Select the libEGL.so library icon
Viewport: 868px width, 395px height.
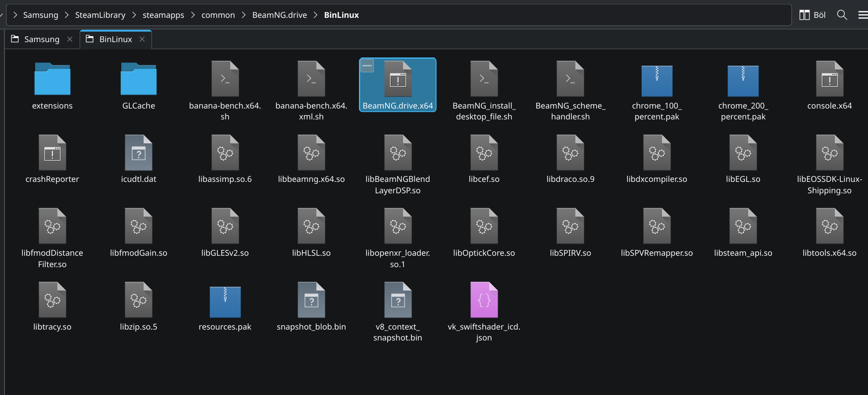coord(743,153)
